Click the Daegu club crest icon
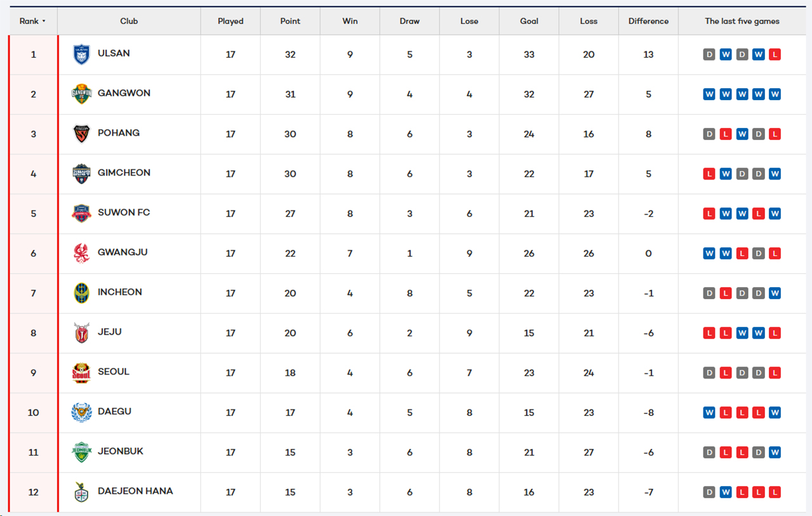The height and width of the screenshot is (516, 812). [x=82, y=413]
